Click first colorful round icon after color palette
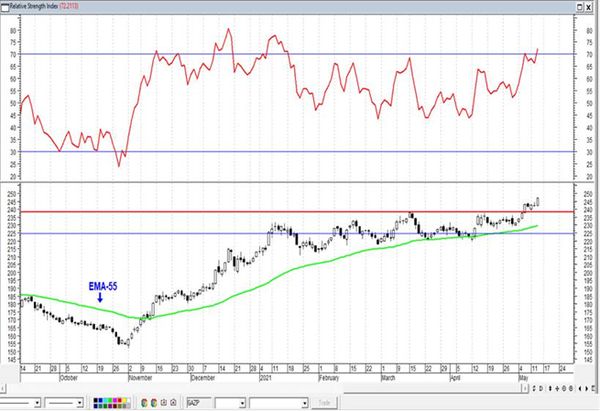This screenshot has height=411, width=600. [144, 403]
